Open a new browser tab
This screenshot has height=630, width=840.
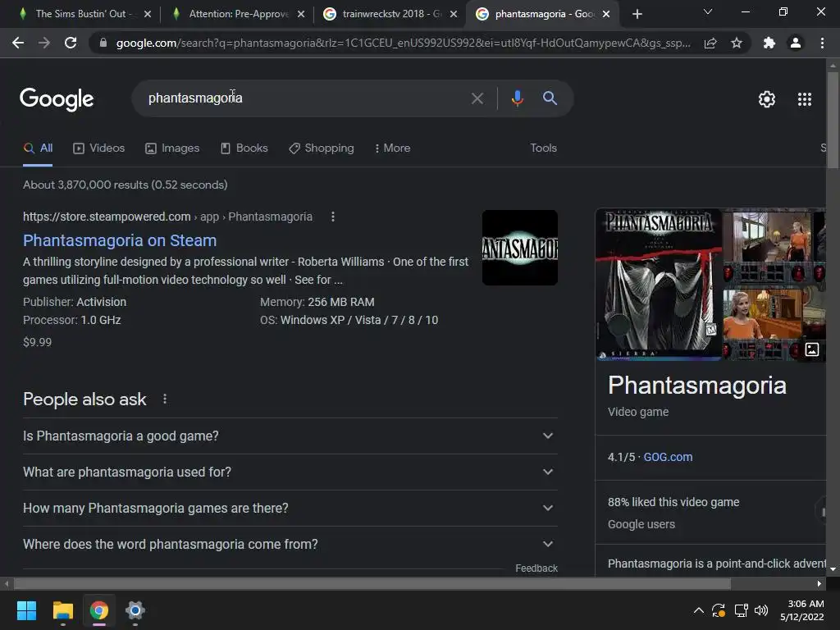point(637,14)
